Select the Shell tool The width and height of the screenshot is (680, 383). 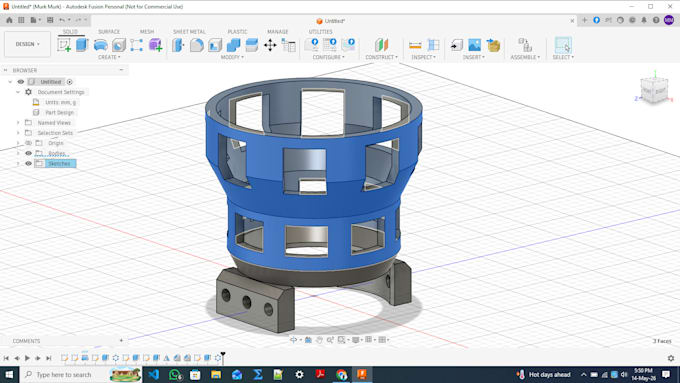(215, 45)
